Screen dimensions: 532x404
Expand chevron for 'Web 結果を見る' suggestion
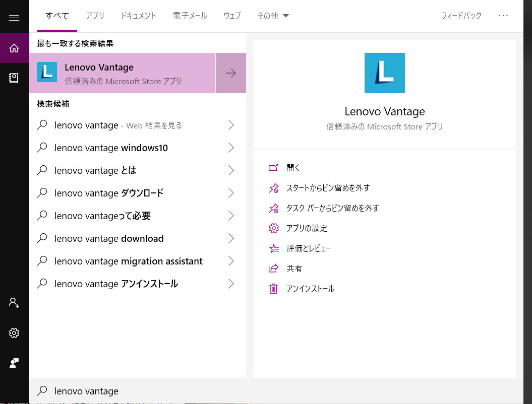[231, 125]
